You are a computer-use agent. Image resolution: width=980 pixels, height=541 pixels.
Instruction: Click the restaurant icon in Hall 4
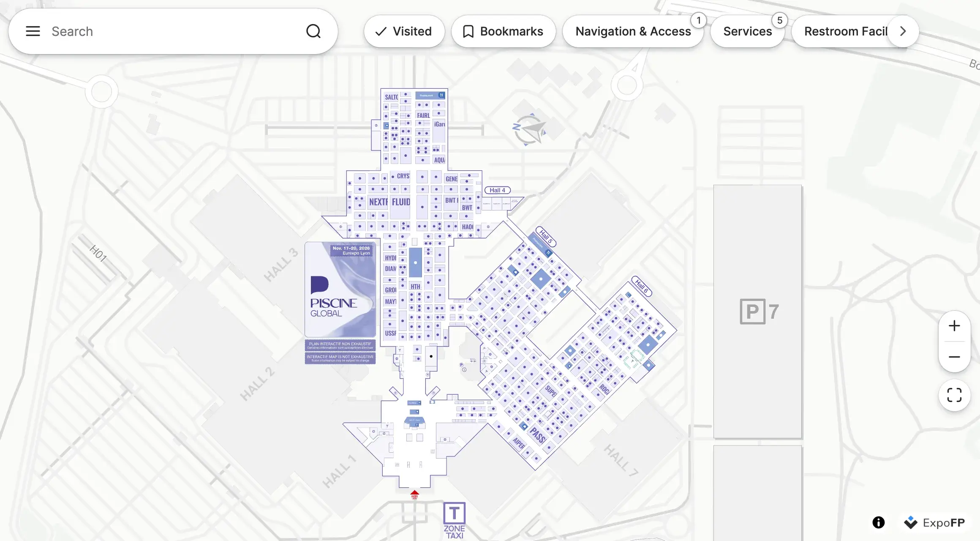[x=441, y=95]
